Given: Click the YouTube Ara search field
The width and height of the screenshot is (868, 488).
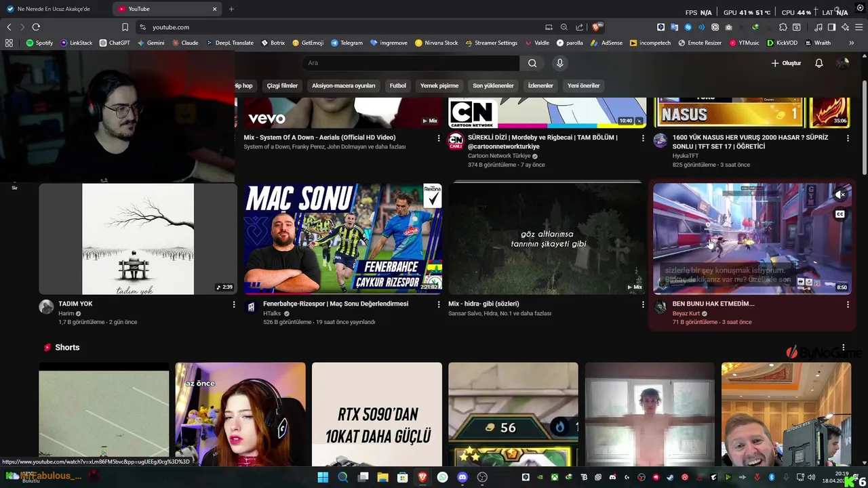Looking at the screenshot, I should 410,63.
